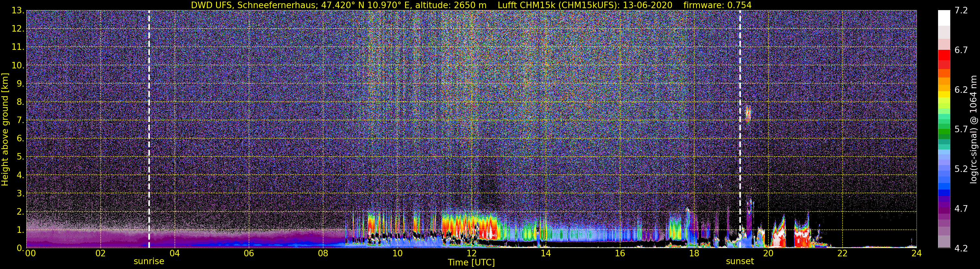Click the yellow segment of the colorbar
The height and width of the screenshot is (269, 980).
tap(944, 94)
